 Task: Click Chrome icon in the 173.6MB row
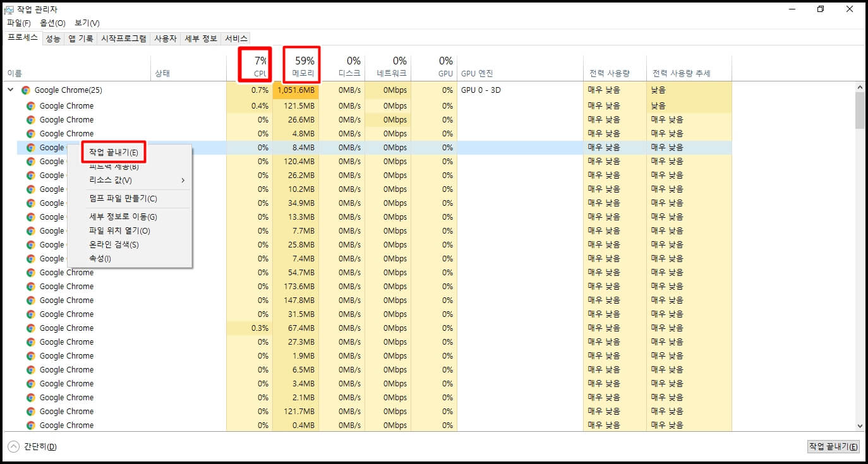click(31, 287)
